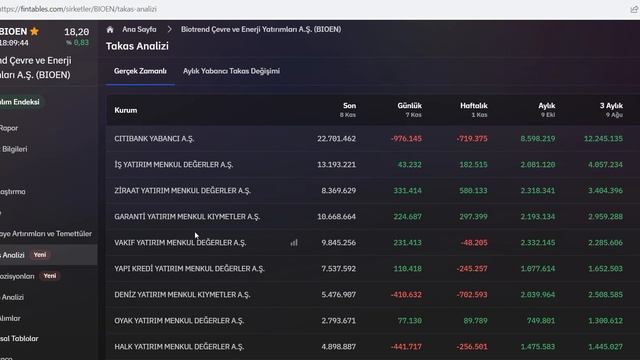
Task: Click Vakıf weekly value -48.205
Action: pos(474,243)
